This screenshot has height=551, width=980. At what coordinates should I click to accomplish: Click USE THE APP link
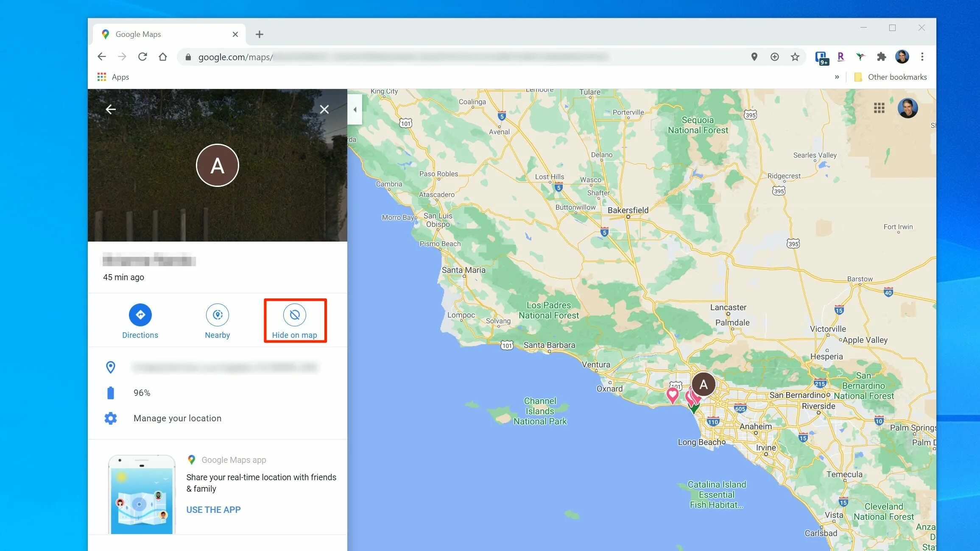tap(213, 510)
